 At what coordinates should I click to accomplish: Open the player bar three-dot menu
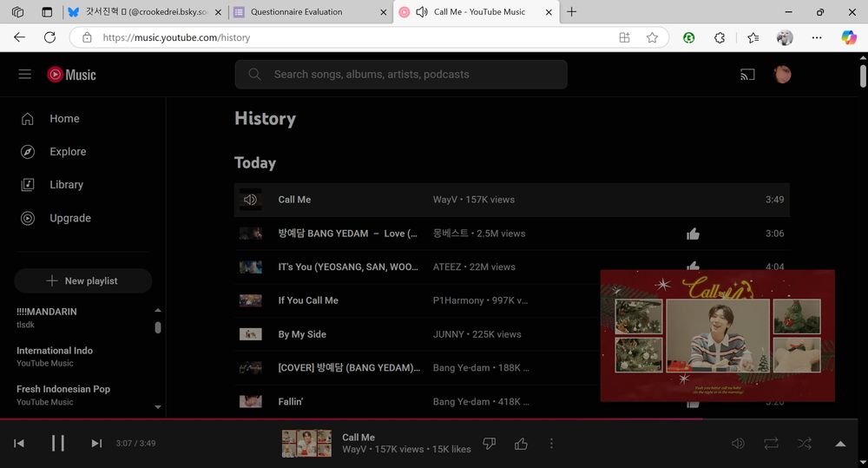(551, 443)
